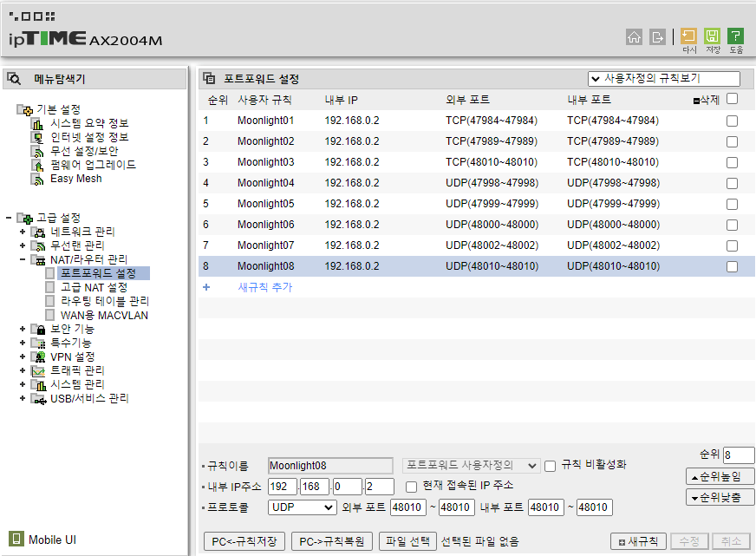Image resolution: width=756 pixels, height=556 pixels.
Task: Click the NAT/라우터 관리 folder icon
Action: click(38, 260)
